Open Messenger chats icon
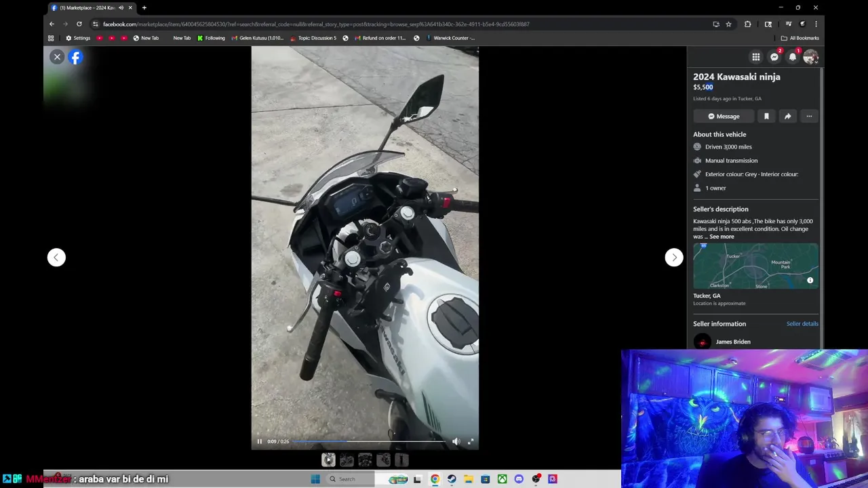868x488 pixels. tap(774, 57)
